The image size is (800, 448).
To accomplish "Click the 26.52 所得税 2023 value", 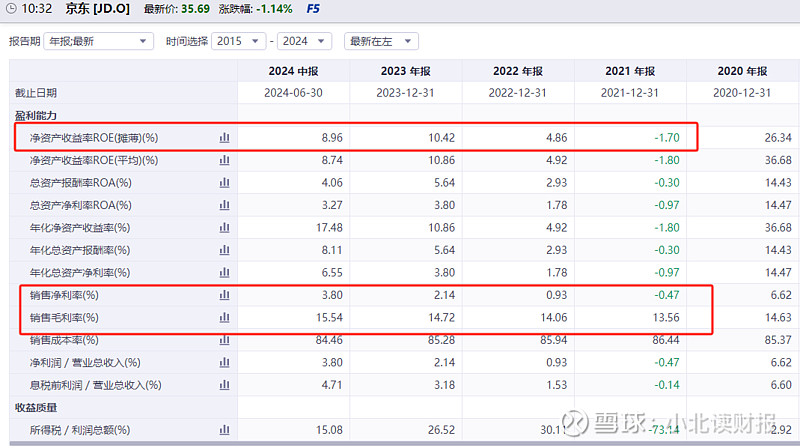I will [x=442, y=430].
